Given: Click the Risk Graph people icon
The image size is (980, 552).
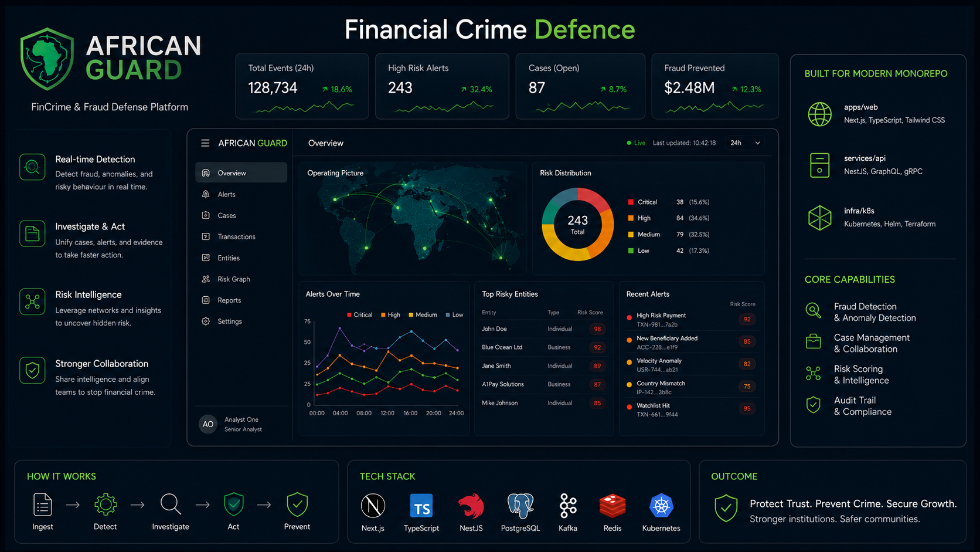Looking at the screenshot, I should tap(206, 279).
